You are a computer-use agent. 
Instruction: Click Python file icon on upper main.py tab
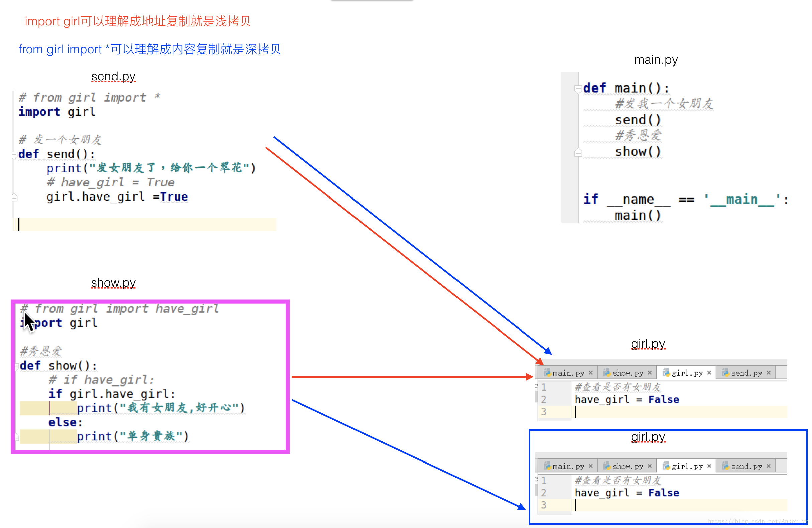[x=547, y=373]
